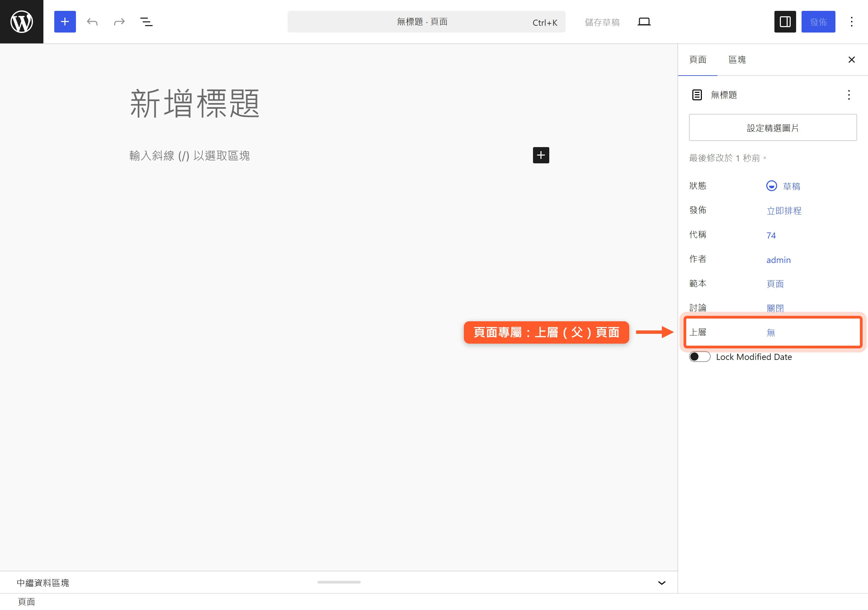Click the metabox resize handle bar
The width and height of the screenshot is (868, 610).
(x=339, y=582)
